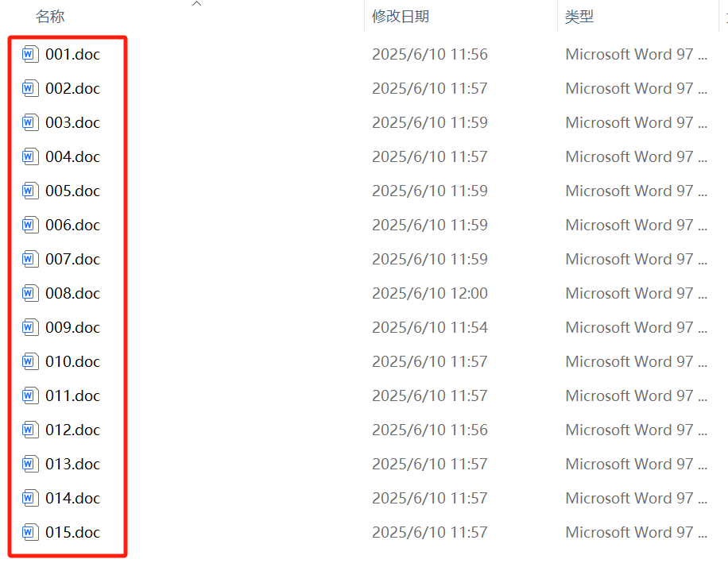Click the Word icon of 001.doc
This screenshot has height=567, width=728.
point(29,54)
